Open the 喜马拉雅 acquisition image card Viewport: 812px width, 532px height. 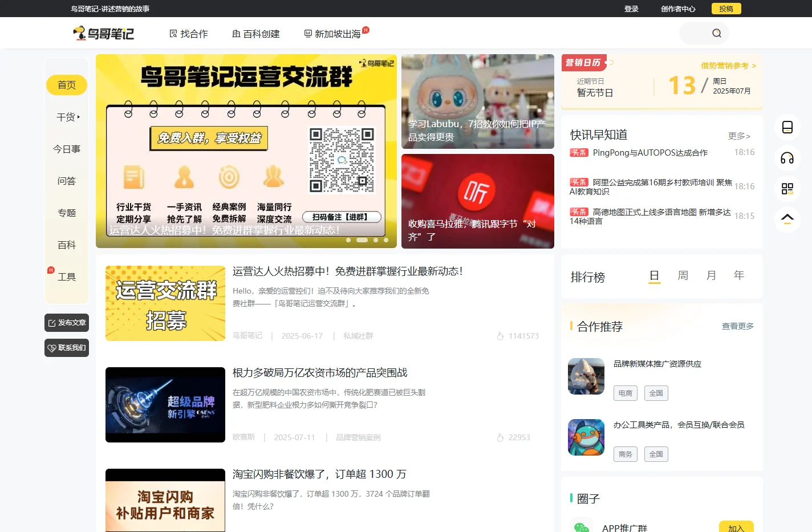(x=478, y=201)
